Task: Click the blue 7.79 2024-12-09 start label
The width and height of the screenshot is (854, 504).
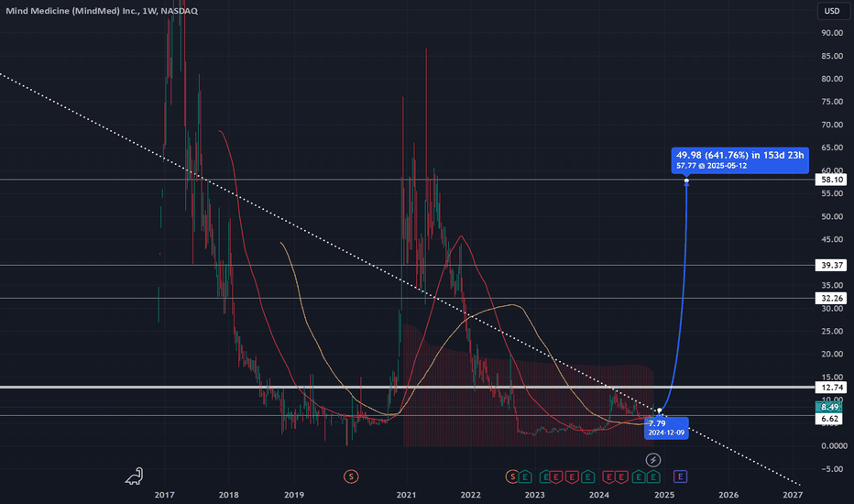Action: (x=666, y=428)
